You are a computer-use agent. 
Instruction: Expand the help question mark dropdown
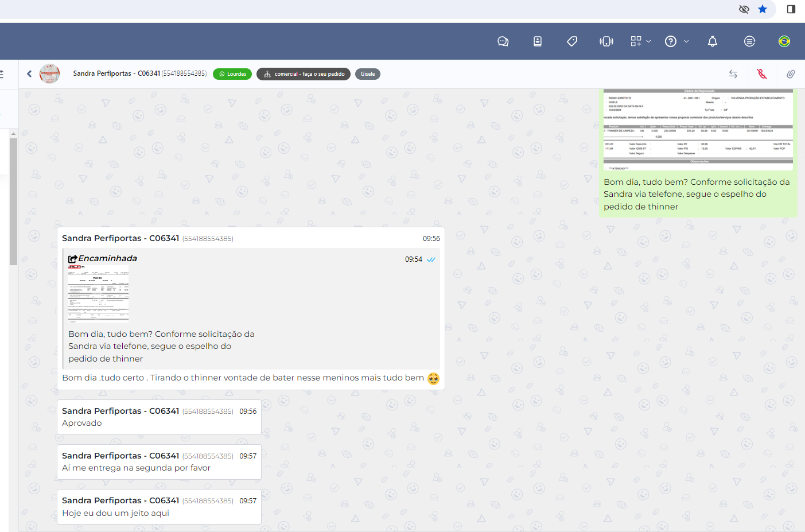[x=676, y=41]
